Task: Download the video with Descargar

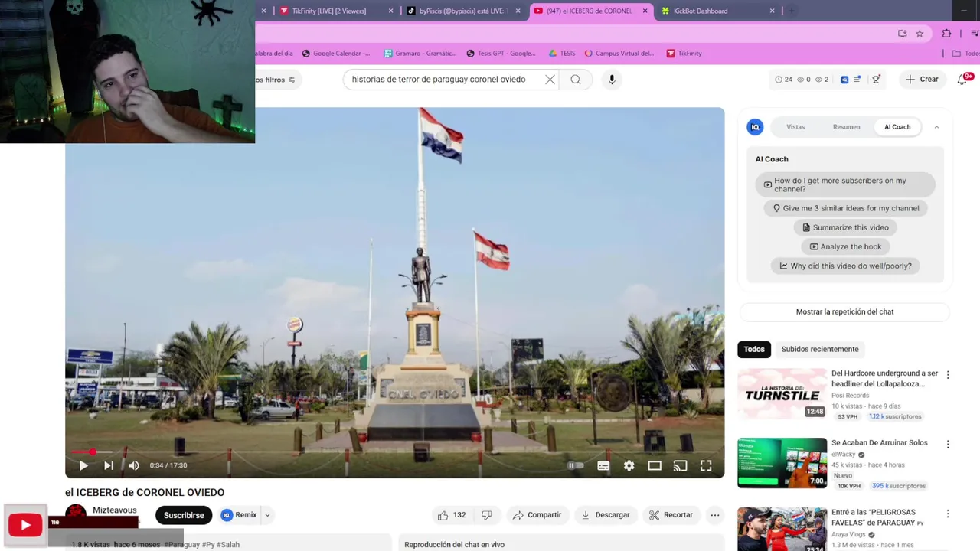Action: 605,515
